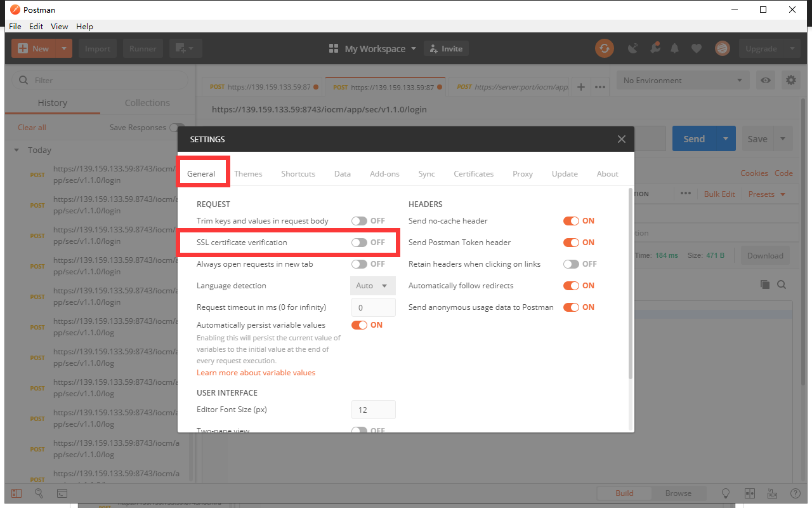Screen dimensions: 812x508
Task: Collapse the Today history group
Action: pyautogui.click(x=16, y=150)
